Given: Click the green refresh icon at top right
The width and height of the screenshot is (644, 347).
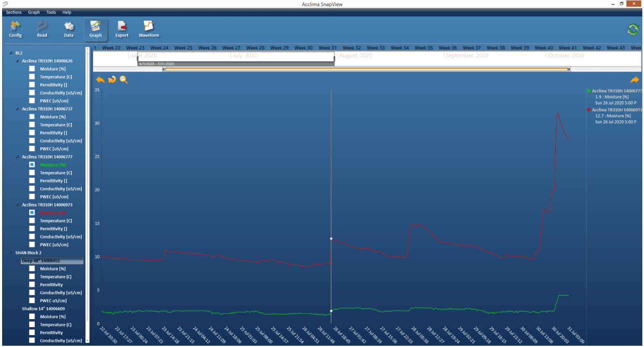Looking at the screenshot, I should [633, 29].
